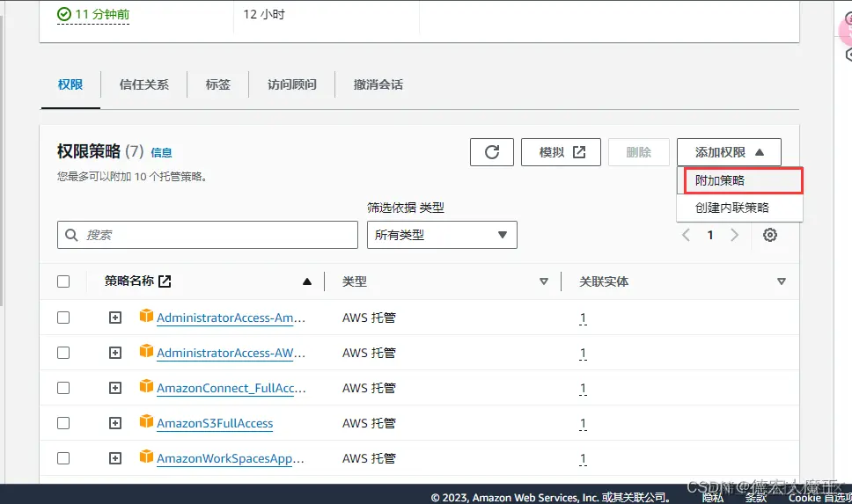This screenshot has width=852, height=504.
Task: Switch to the 权限 tab
Action: pos(70,84)
